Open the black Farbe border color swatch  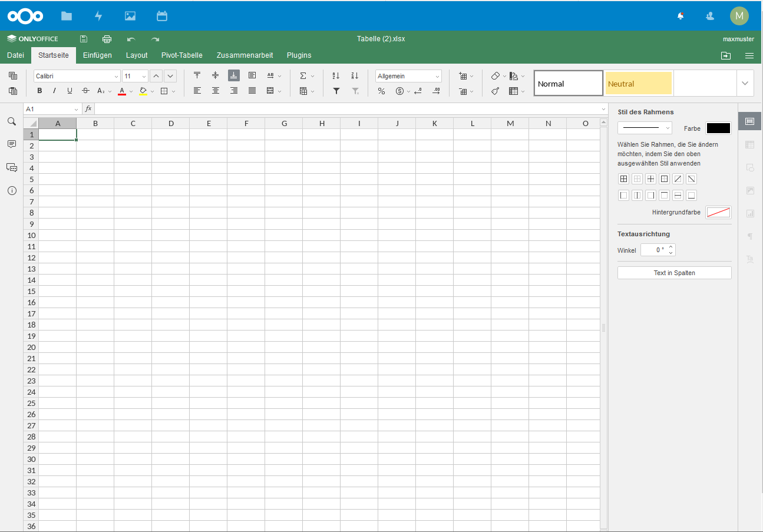718,128
